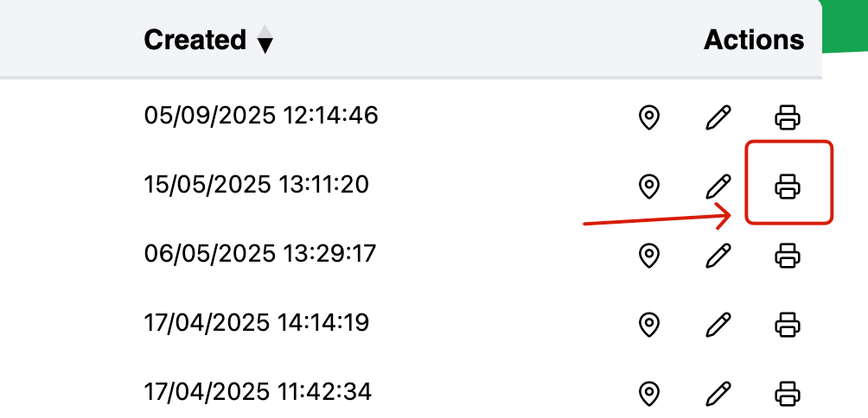This screenshot has height=418, width=868.
Task: View location of 17/04/2025 14:14:19 entry
Action: click(x=648, y=325)
